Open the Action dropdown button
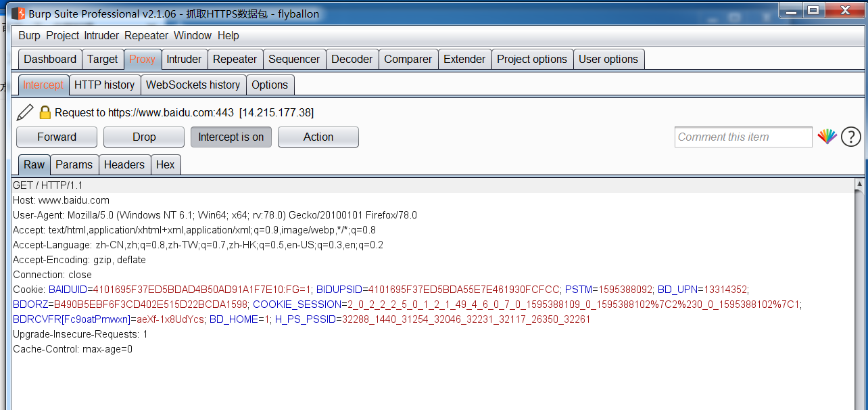The height and width of the screenshot is (410, 868). (318, 137)
